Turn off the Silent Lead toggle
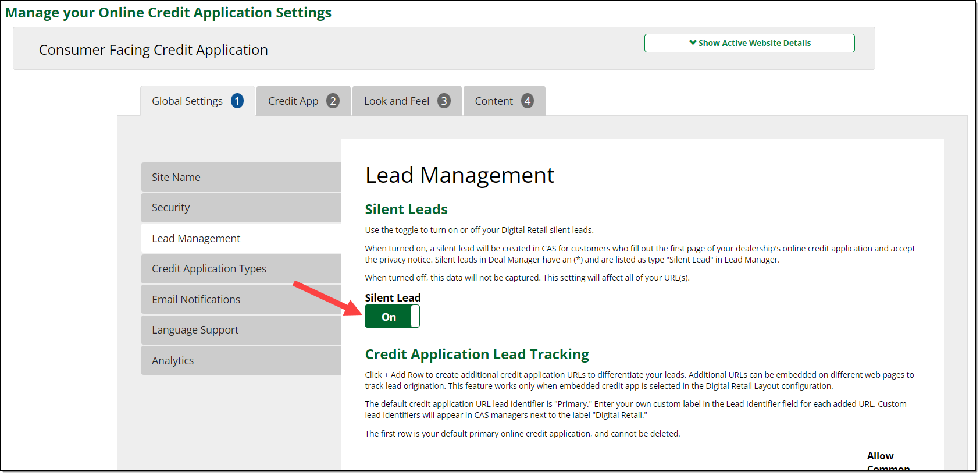980x475 pixels. (391, 317)
